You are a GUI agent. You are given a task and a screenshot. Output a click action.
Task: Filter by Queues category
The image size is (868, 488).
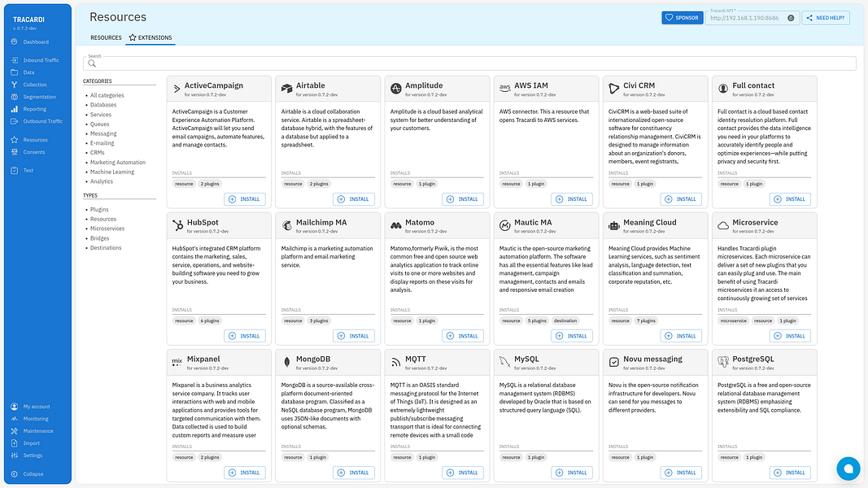click(99, 124)
